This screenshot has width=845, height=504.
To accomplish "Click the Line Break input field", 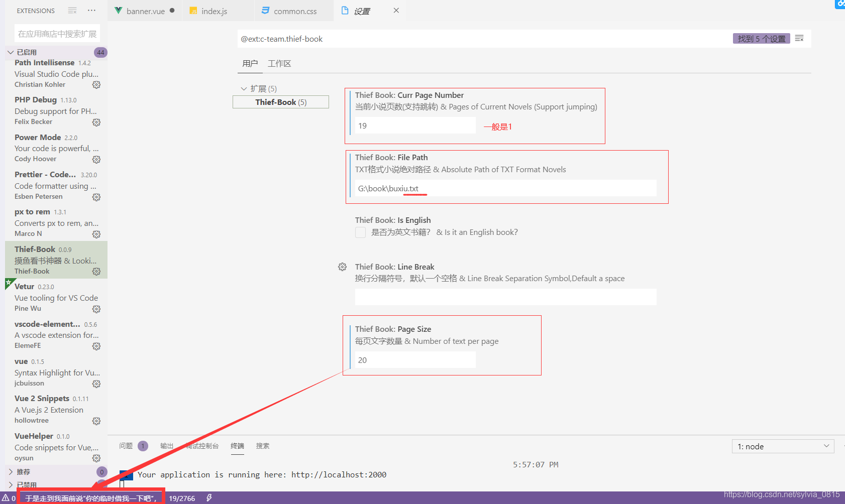I will coord(506,297).
